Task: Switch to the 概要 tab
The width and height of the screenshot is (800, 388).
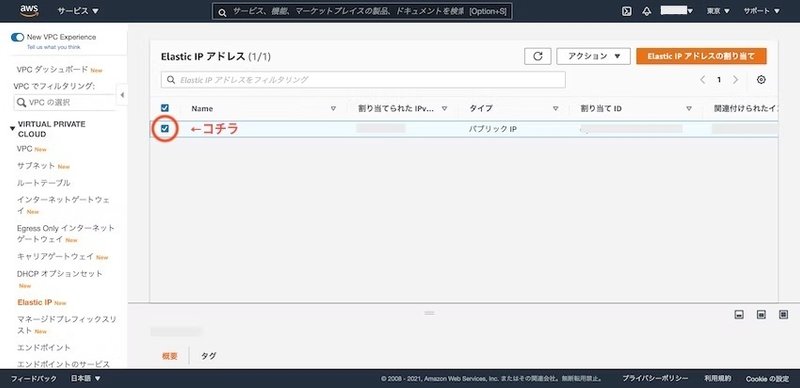Action: point(170,356)
